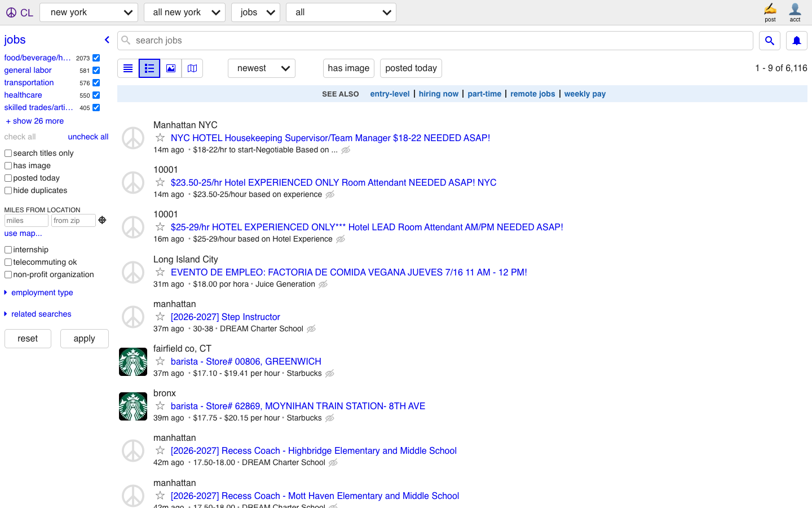812x508 pixels.
Task: Switch to map view icon
Action: point(192,68)
